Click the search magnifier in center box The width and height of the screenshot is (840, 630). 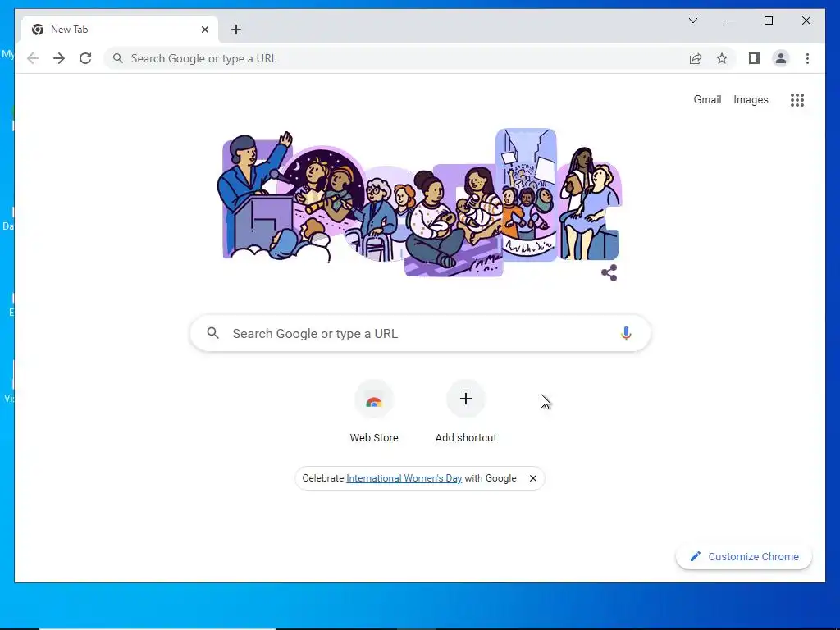[212, 333]
